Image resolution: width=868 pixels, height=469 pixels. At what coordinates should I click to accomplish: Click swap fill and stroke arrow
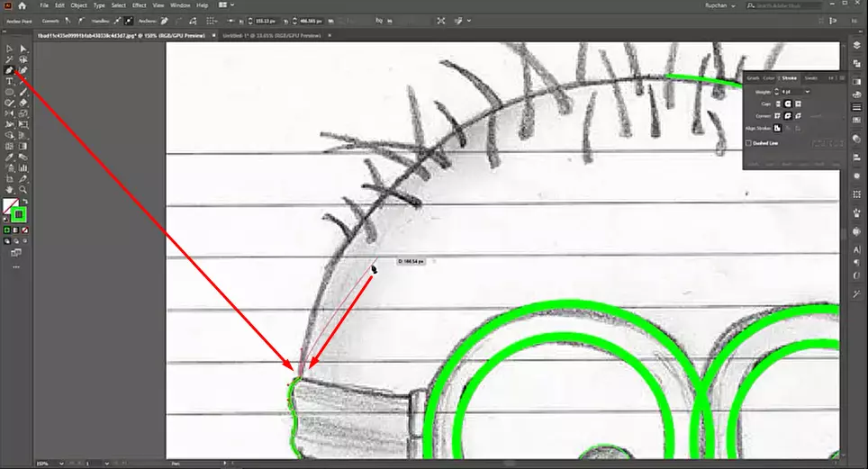click(x=24, y=202)
